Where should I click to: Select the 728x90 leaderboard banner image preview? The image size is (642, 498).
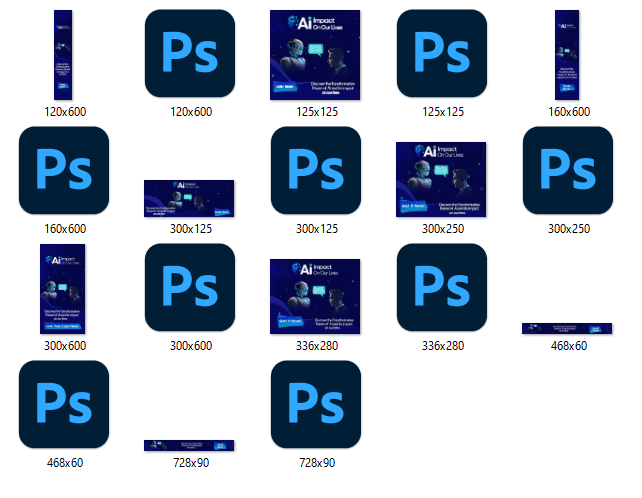click(x=189, y=446)
